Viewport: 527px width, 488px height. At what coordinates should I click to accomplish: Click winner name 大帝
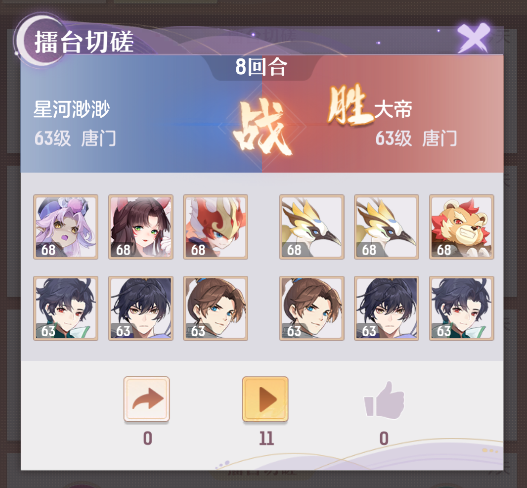393,109
